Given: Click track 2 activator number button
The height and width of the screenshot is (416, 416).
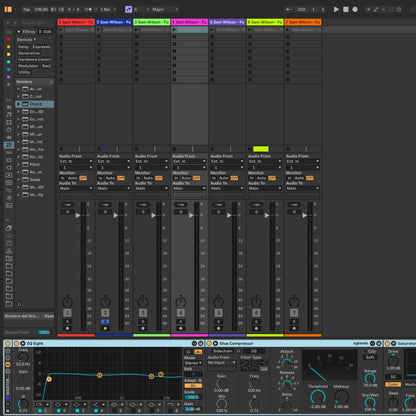Looking at the screenshot, I should [x=105, y=313].
